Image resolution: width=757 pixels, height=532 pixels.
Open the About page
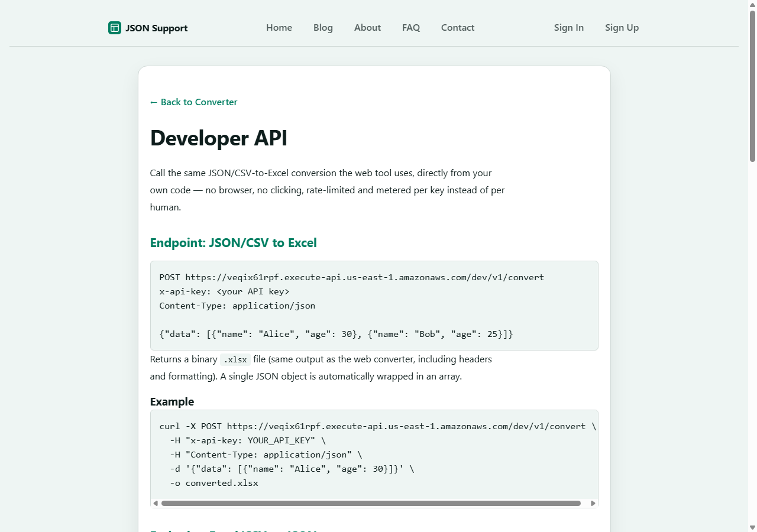click(367, 28)
